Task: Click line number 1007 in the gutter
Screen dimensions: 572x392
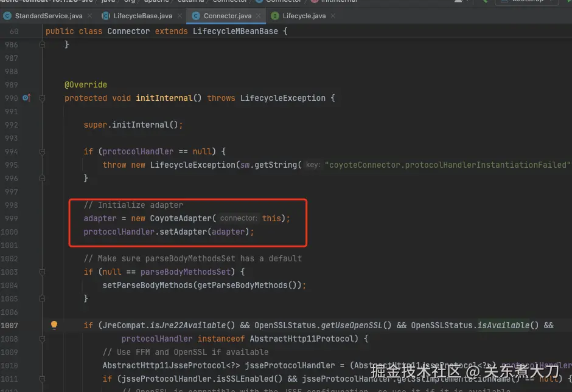Action: tap(9, 325)
